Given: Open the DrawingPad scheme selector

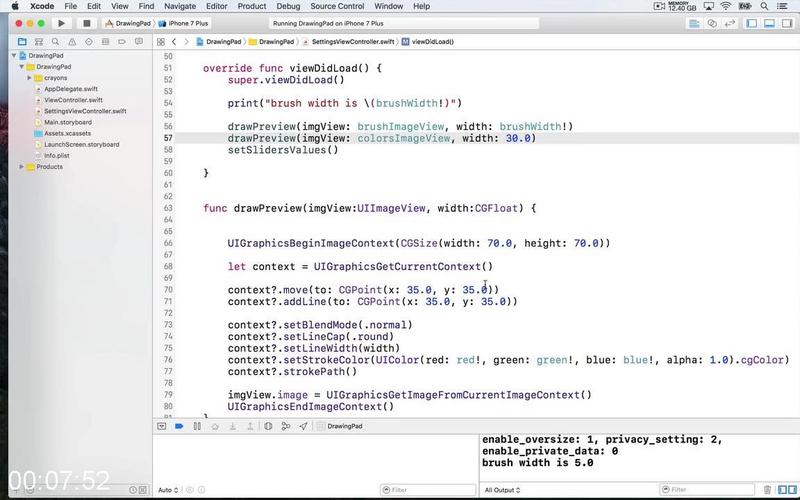Looking at the screenshot, I should (128, 23).
